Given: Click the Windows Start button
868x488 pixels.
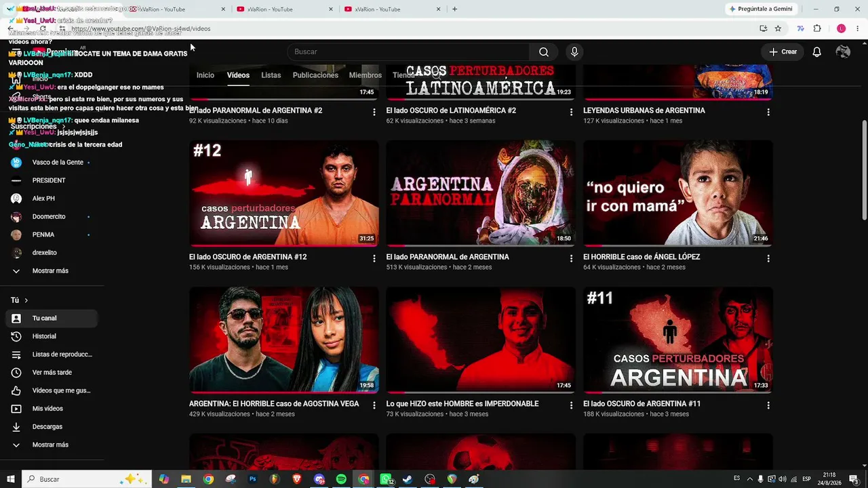Looking at the screenshot, I should pyautogui.click(x=11, y=479).
